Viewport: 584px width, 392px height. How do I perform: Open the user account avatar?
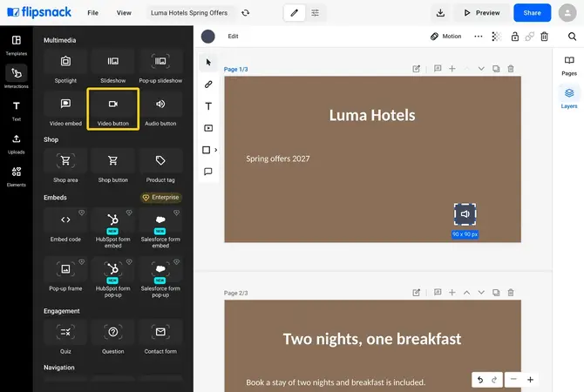coord(567,13)
